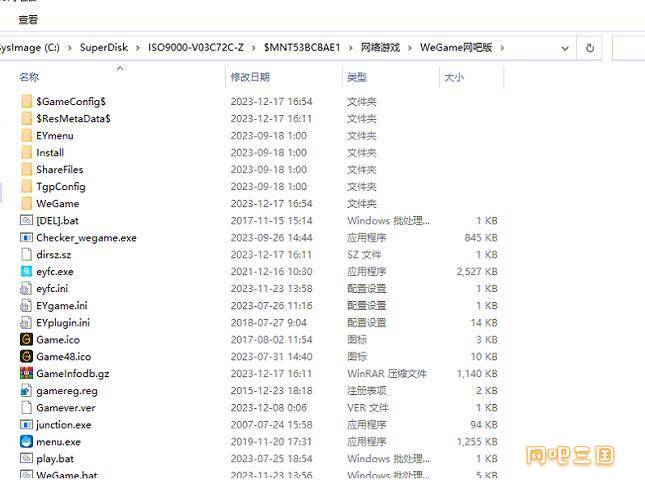Click the file name GameInfodb.gz

click(x=73, y=374)
